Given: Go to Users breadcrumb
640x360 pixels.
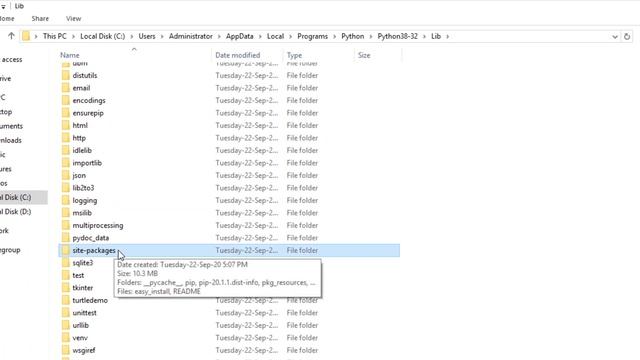Looking at the screenshot, I should coord(147,36).
